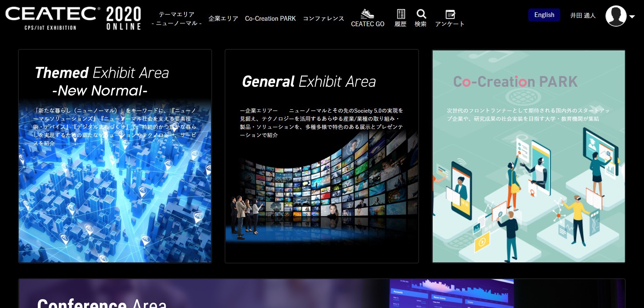644x308 pixels.
Task: Click the Themed Exhibit Area -New Normal- heading
Action: tap(102, 82)
